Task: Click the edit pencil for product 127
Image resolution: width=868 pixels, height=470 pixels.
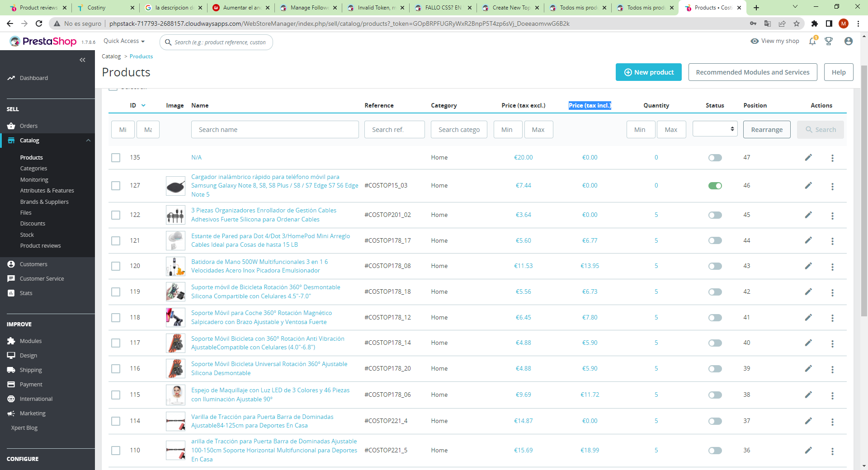Action: [x=808, y=186]
